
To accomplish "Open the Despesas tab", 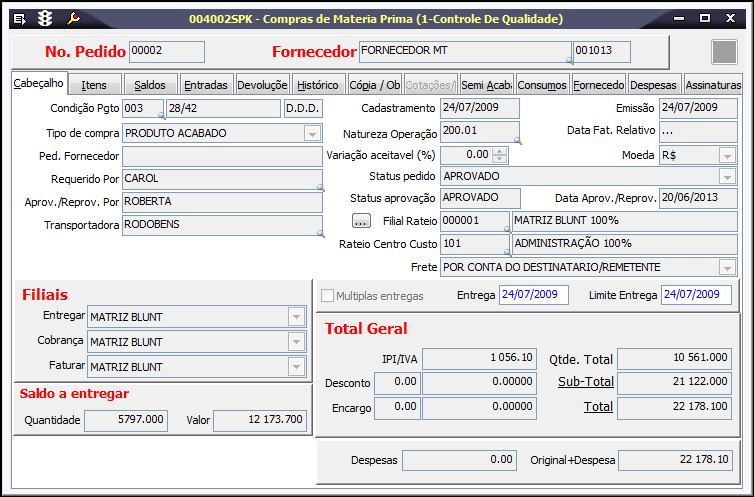I will tap(654, 85).
